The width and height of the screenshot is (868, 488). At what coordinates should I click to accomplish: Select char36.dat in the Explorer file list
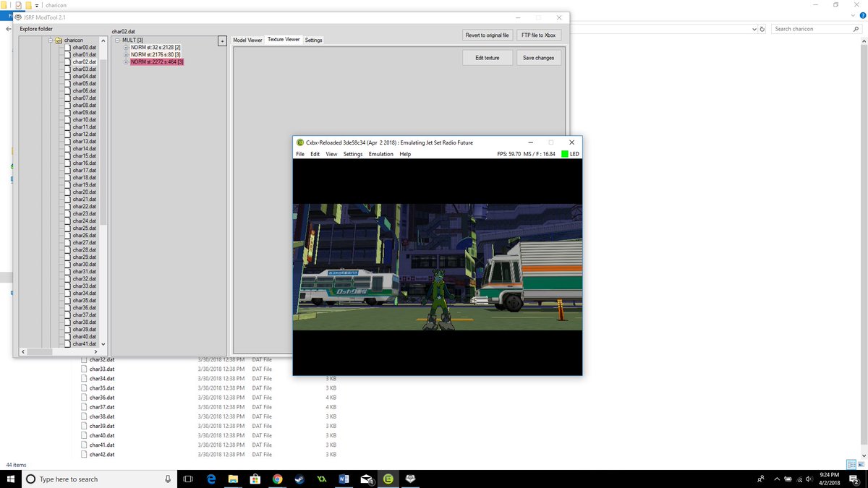[x=102, y=398]
